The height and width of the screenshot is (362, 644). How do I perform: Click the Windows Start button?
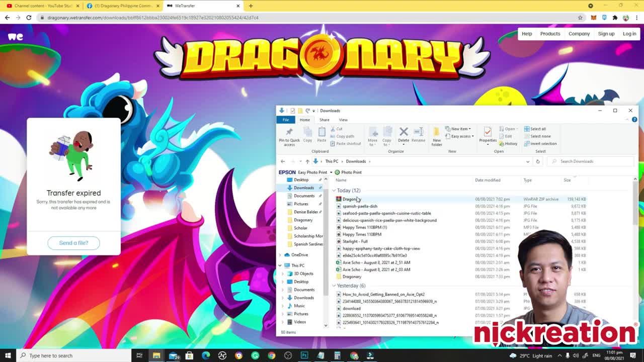(9, 355)
